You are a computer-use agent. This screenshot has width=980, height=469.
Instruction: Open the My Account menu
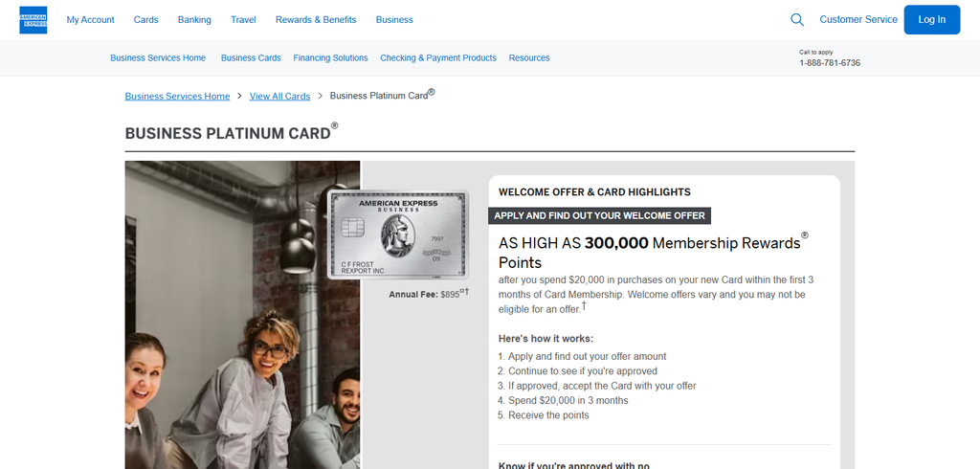[x=91, y=20]
